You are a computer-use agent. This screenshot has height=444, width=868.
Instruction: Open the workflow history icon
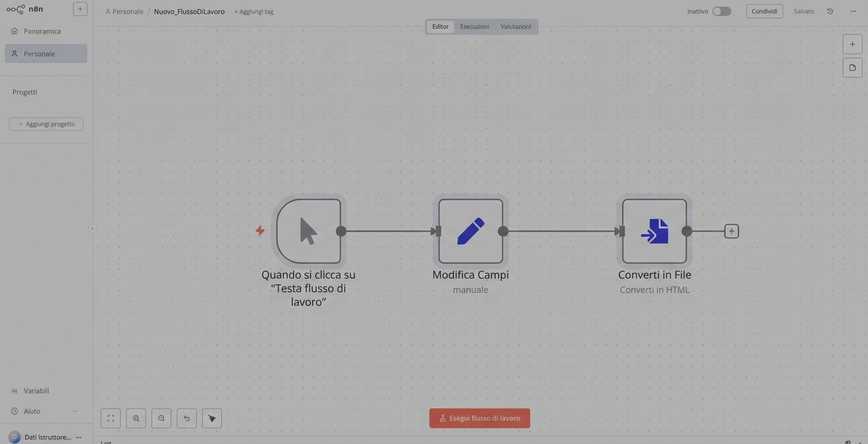click(x=830, y=11)
